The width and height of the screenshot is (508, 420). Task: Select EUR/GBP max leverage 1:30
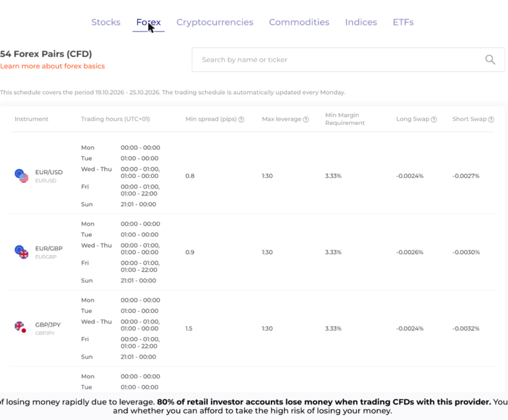[x=267, y=252]
